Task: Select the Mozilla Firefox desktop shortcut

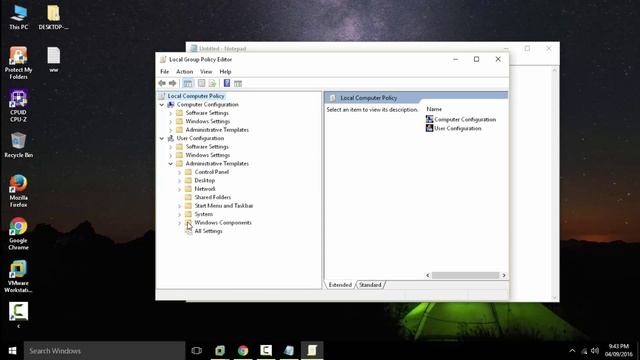Action: (x=18, y=191)
